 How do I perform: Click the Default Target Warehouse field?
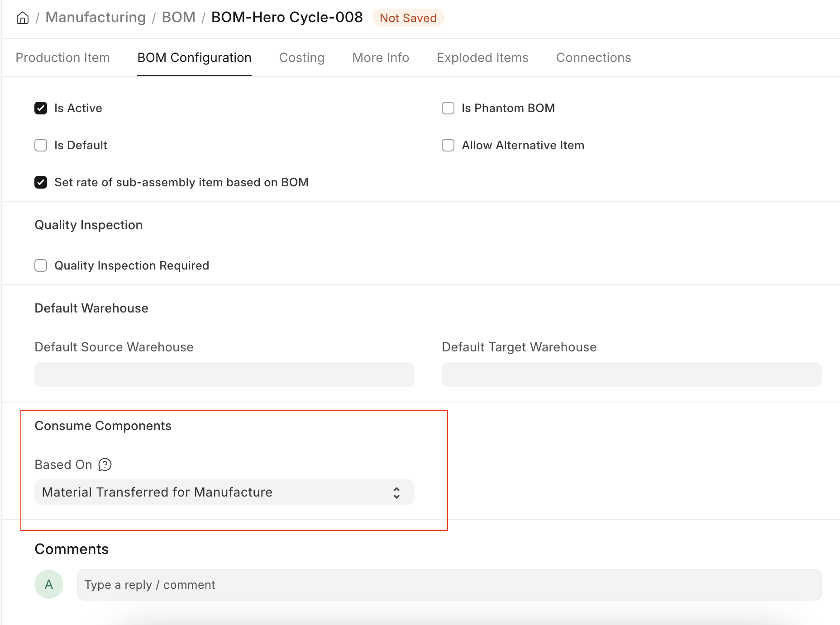pos(631,374)
